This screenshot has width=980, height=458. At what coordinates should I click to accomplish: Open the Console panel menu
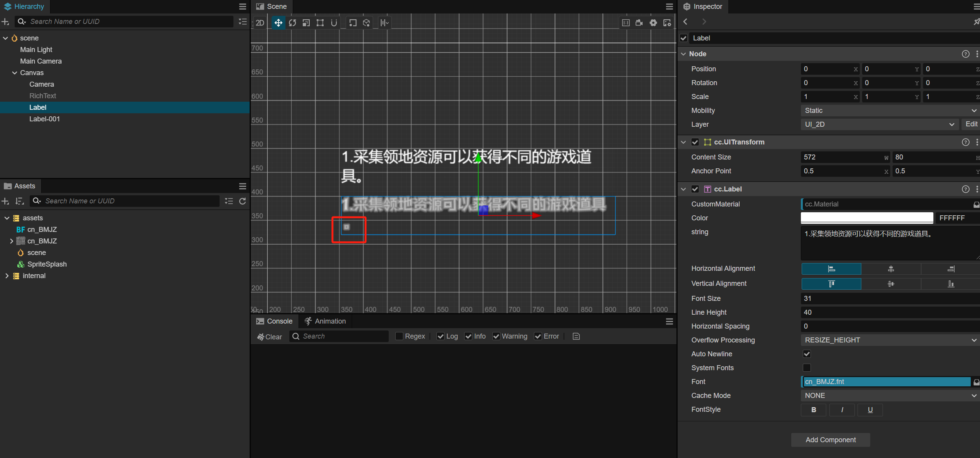670,321
